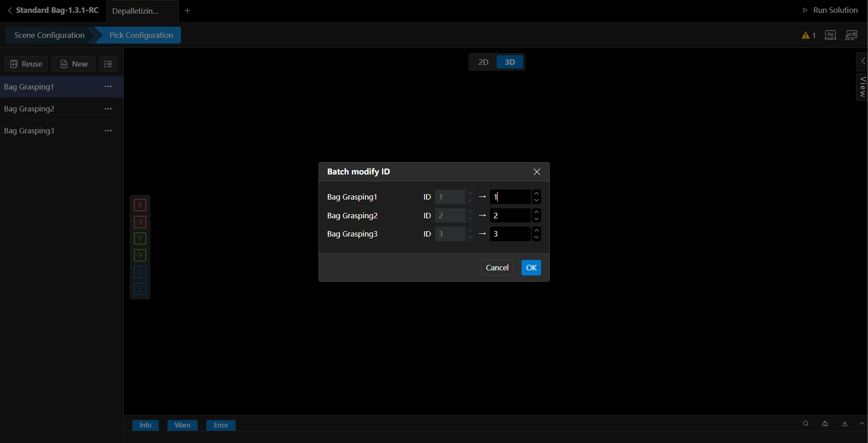Screen dimensions: 868x443
Task: Click the log search magnifier icon
Action: click(x=805, y=424)
